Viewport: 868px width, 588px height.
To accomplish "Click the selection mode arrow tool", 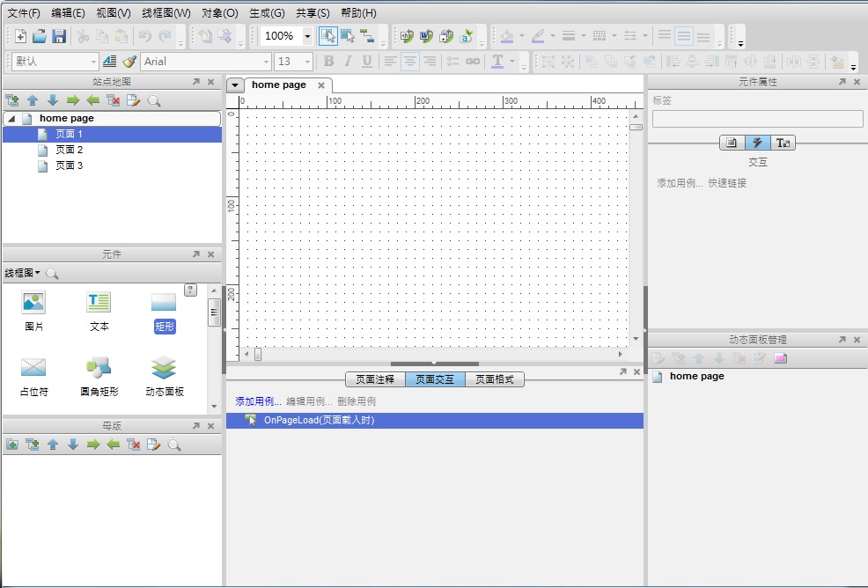I will [328, 37].
